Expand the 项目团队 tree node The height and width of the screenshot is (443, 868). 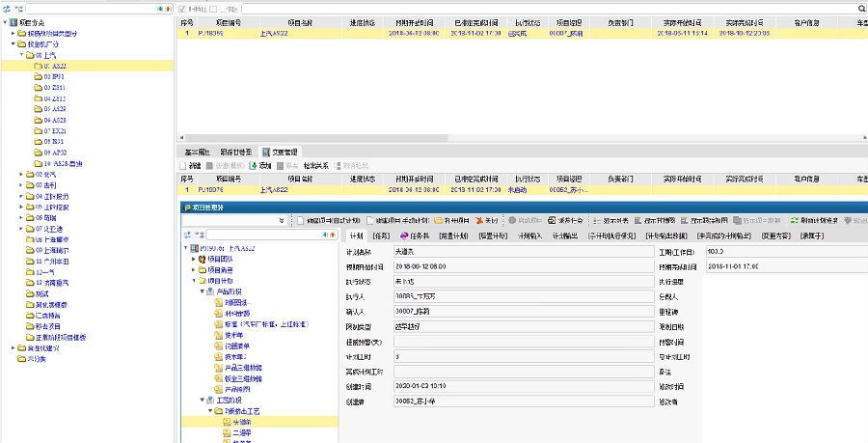point(192,259)
